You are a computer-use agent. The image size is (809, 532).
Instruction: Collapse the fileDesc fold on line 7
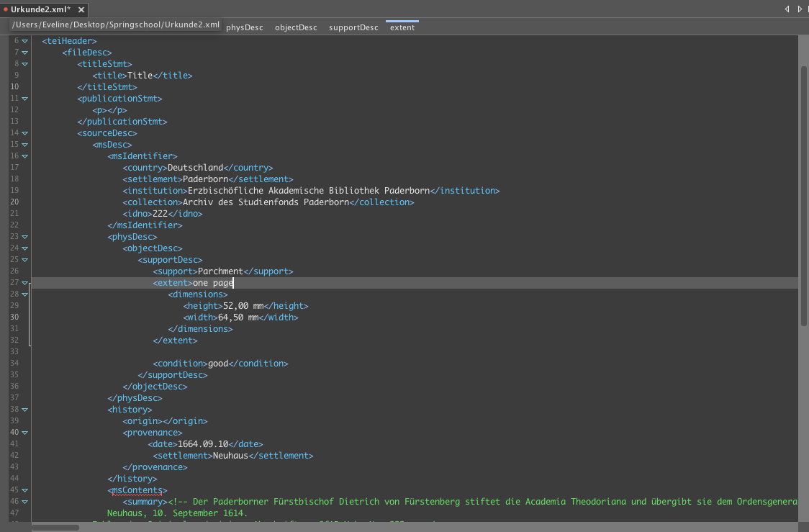click(x=24, y=52)
